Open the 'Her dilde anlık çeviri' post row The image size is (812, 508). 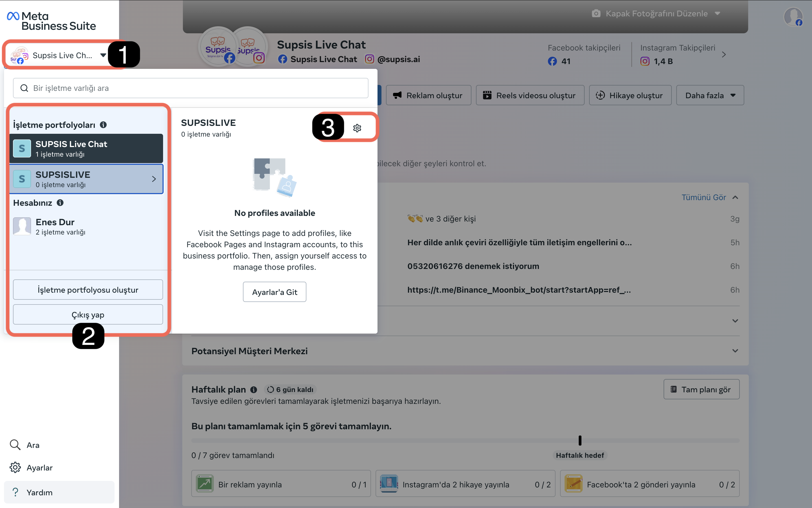coord(519,242)
